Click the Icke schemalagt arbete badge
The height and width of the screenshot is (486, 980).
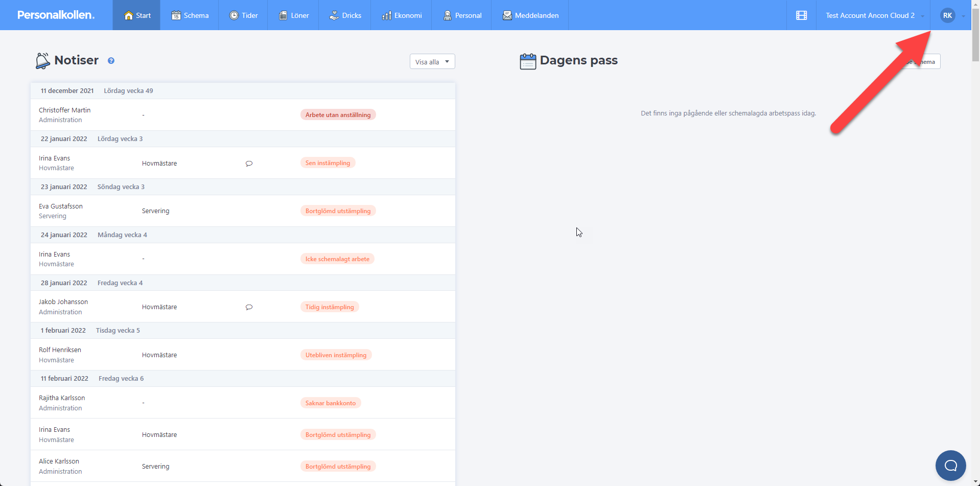tap(337, 259)
